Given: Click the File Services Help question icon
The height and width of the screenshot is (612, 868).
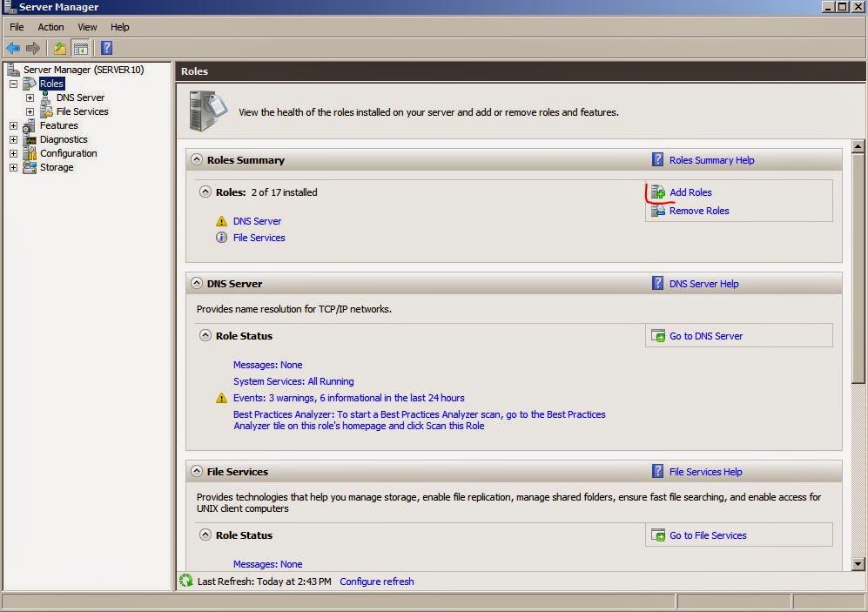Looking at the screenshot, I should (x=657, y=472).
